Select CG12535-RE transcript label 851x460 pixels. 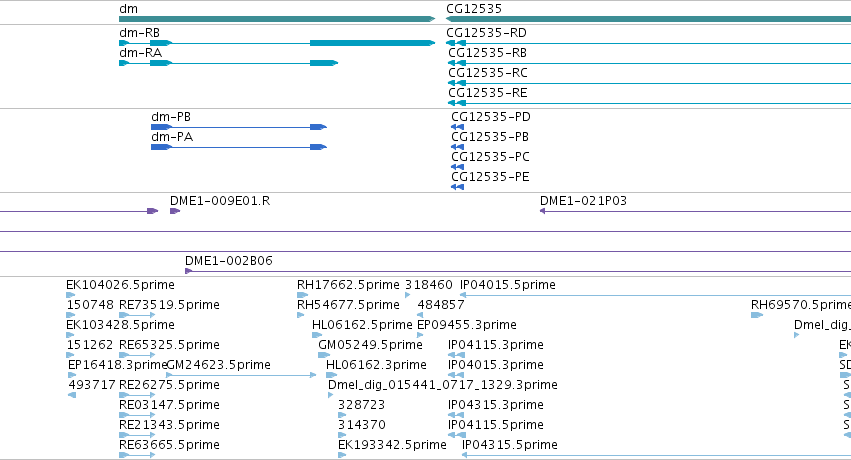(488, 93)
